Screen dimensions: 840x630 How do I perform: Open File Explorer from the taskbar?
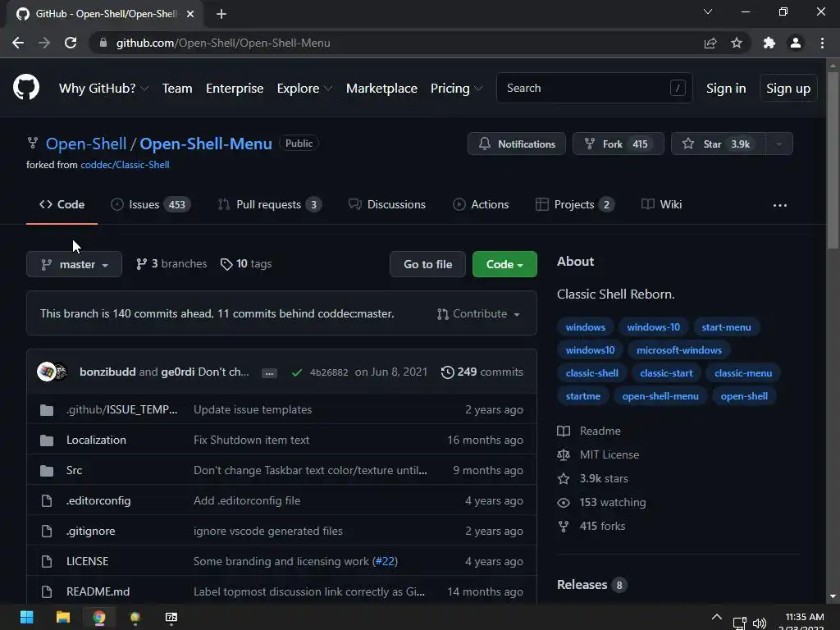click(x=63, y=617)
